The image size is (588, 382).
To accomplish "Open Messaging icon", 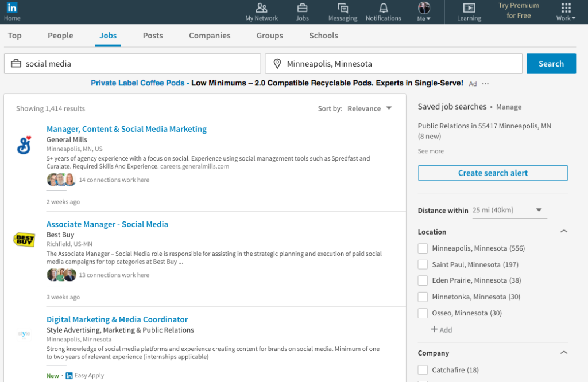I will [x=343, y=8].
